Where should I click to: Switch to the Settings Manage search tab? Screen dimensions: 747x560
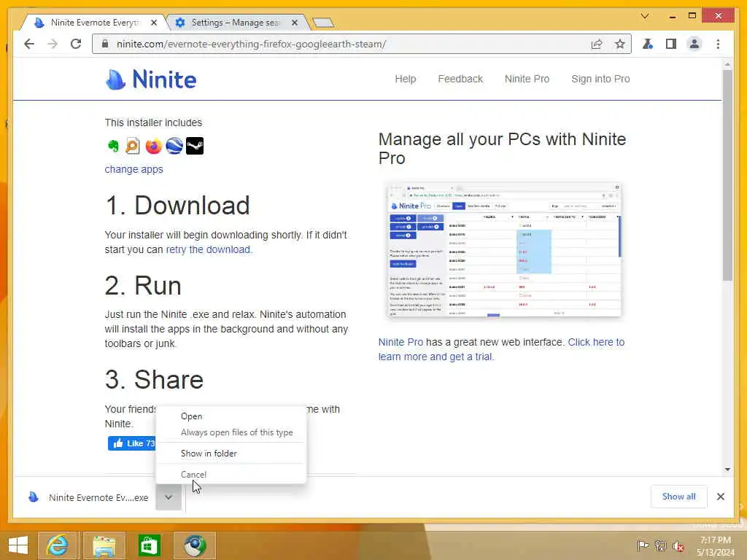pos(236,23)
